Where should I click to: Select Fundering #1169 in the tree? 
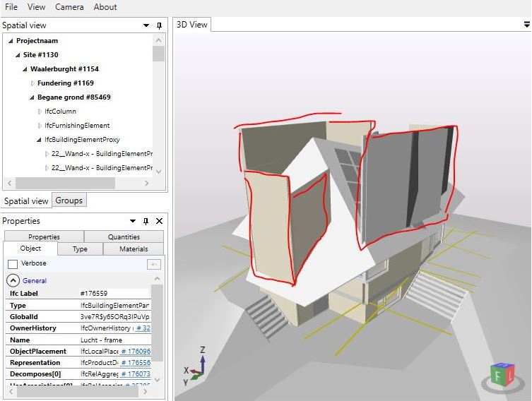click(66, 83)
